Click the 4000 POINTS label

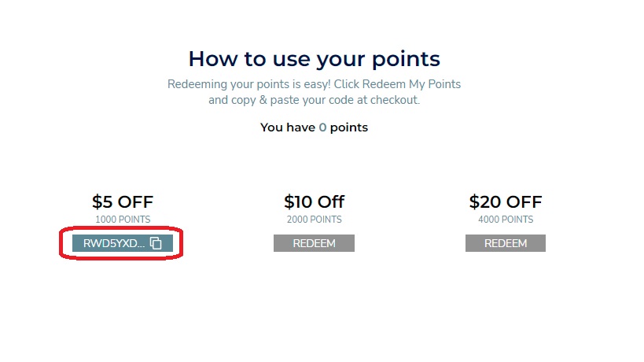tap(506, 220)
